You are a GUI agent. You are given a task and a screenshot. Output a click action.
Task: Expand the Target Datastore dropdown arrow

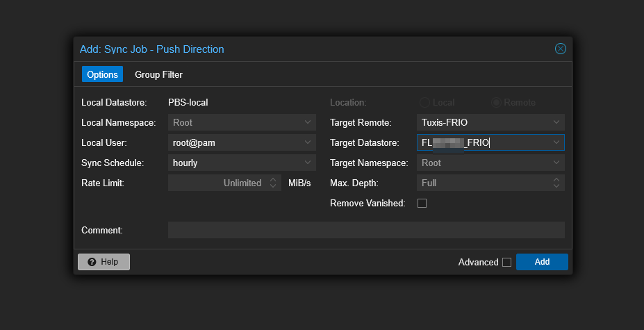(x=556, y=142)
